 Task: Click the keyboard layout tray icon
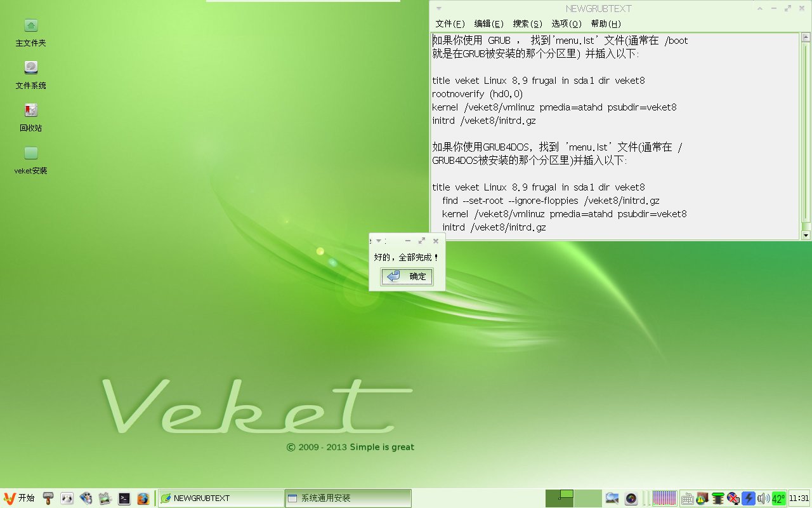tap(687, 498)
